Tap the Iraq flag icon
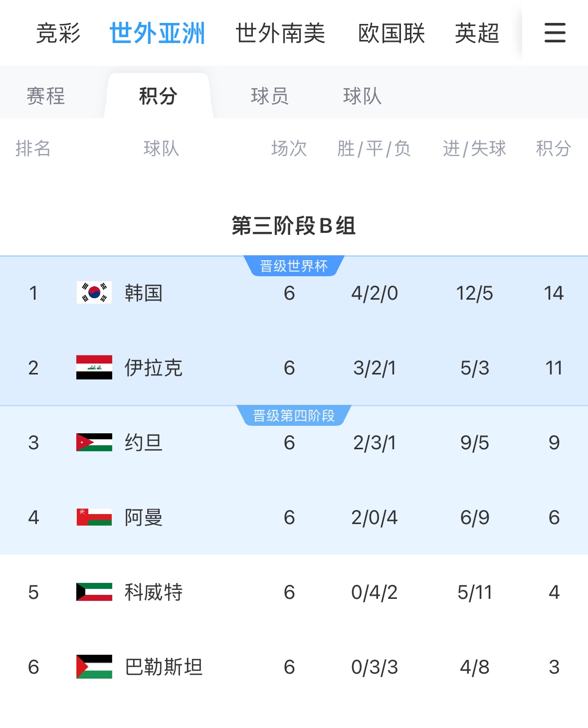The image size is (588, 728). point(94,367)
